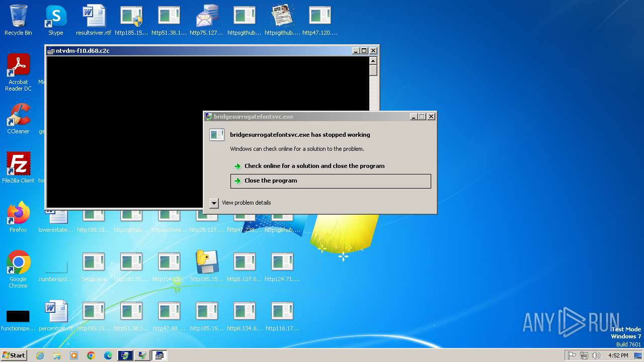Select the http104.22 desktop icon
Viewport: 644px width, 362px height.
coord(169,266)
